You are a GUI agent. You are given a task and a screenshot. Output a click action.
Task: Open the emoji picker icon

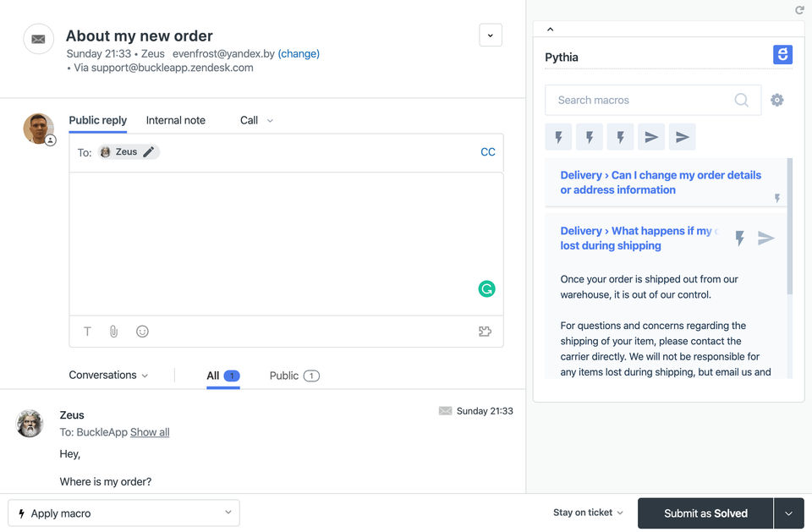click(x=142, y=332)
